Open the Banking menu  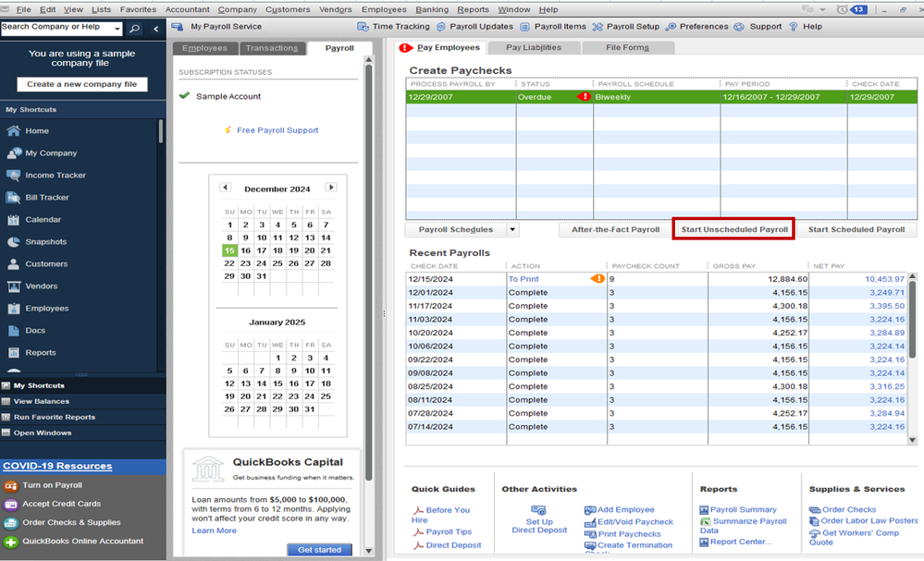(432, 9)
